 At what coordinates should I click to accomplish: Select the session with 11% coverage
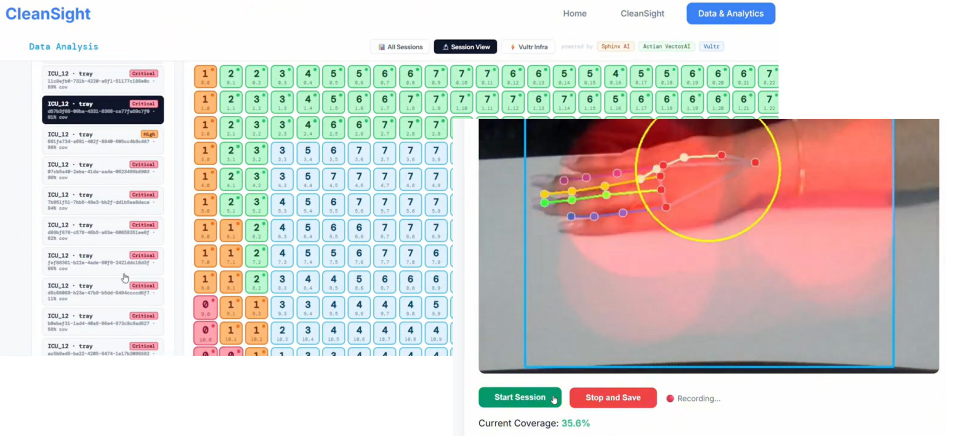coord(103,292)
